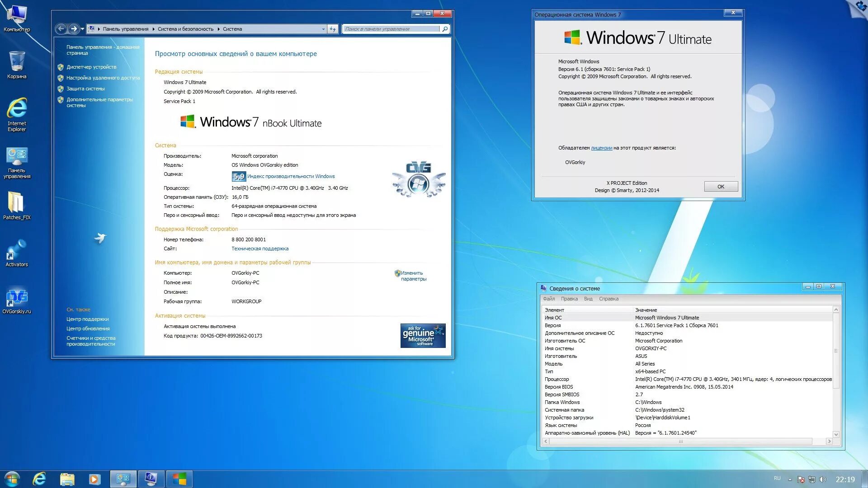This screenshot has width=868, height=488.
Task: Click the Значение column header
Action: 732,310
